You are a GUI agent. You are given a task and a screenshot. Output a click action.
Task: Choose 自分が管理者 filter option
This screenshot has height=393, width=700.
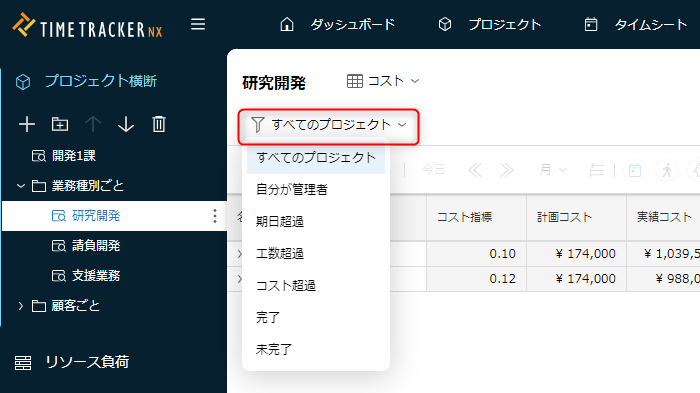coord(316,189)
